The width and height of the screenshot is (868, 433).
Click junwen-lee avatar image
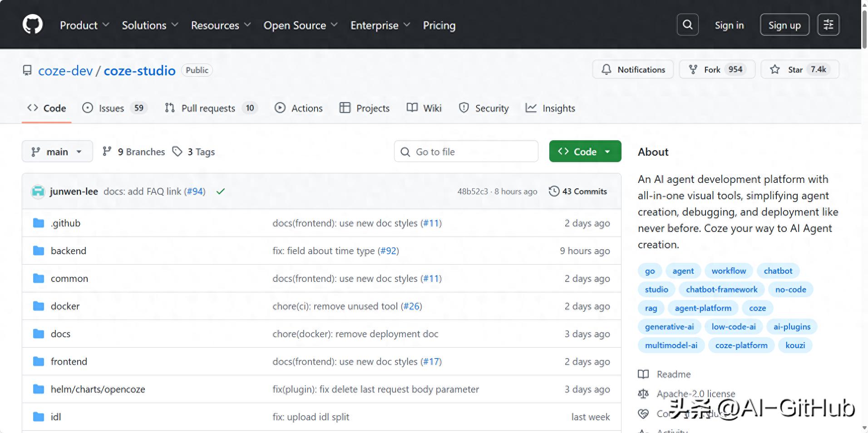(38, 192)
